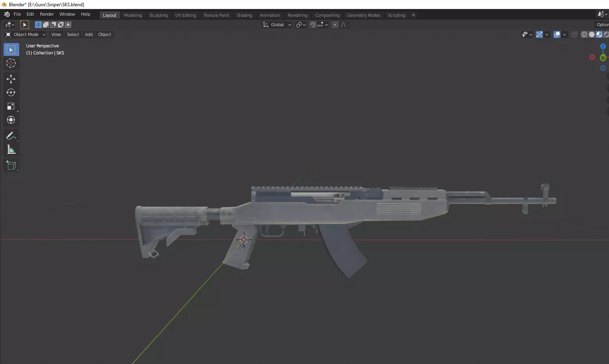Click the green Y axis gizmo circle

(x=603, y=58)
